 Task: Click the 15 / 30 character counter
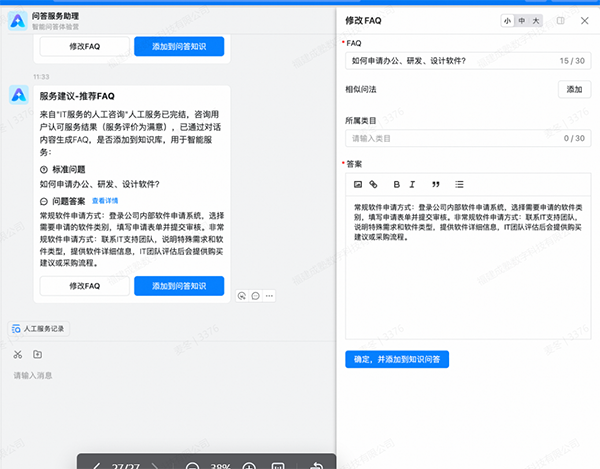[x=572, y=61]
